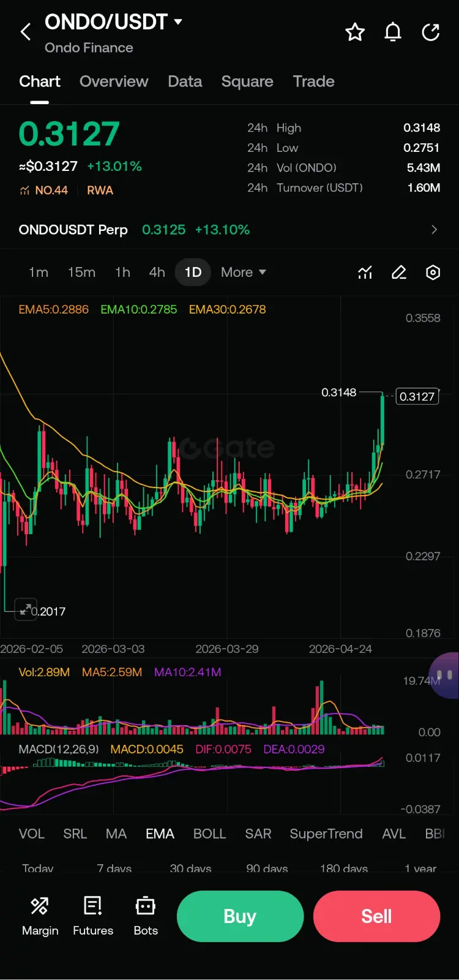Screen dimensions: 459x980
Task: Tap the NO.44 ranking icon
Action: click(x=24, y=190)
